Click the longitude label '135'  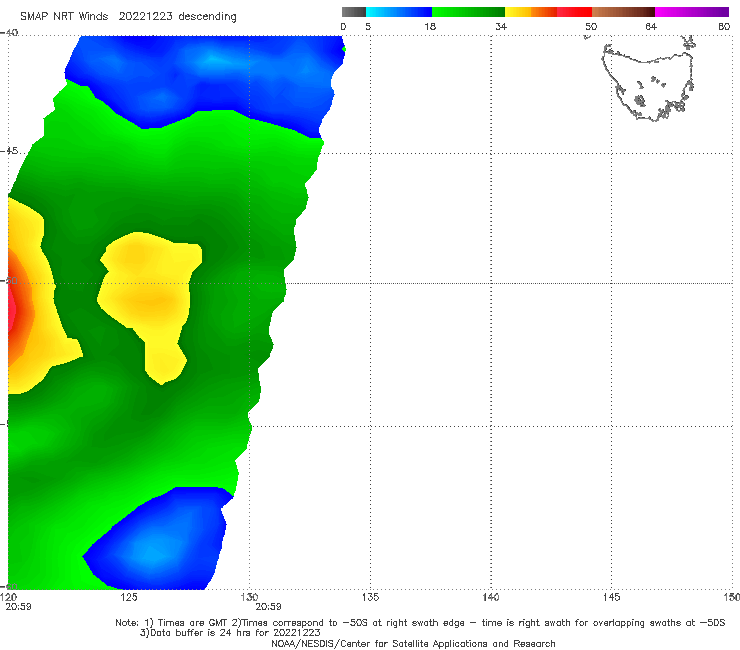[x=370, y=597]
